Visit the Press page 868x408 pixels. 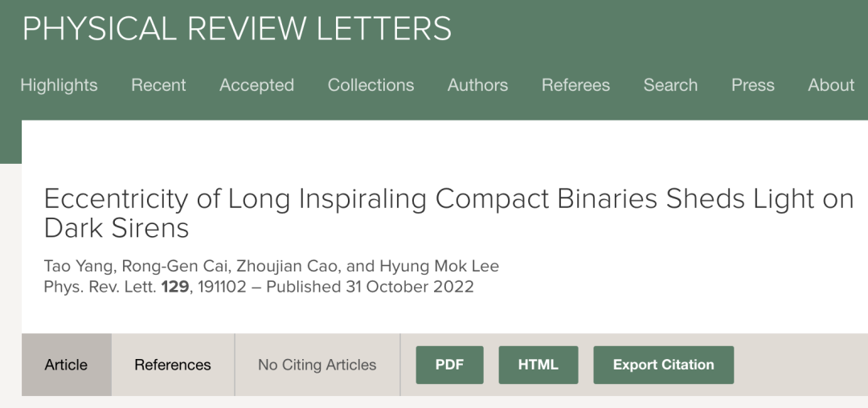tap(752, 85)
